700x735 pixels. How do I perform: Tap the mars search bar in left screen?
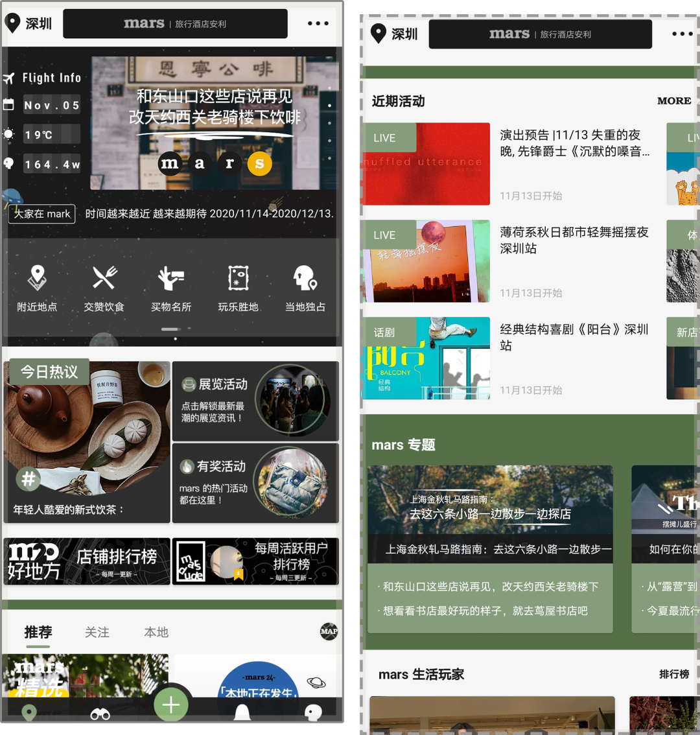coord(176,23)
